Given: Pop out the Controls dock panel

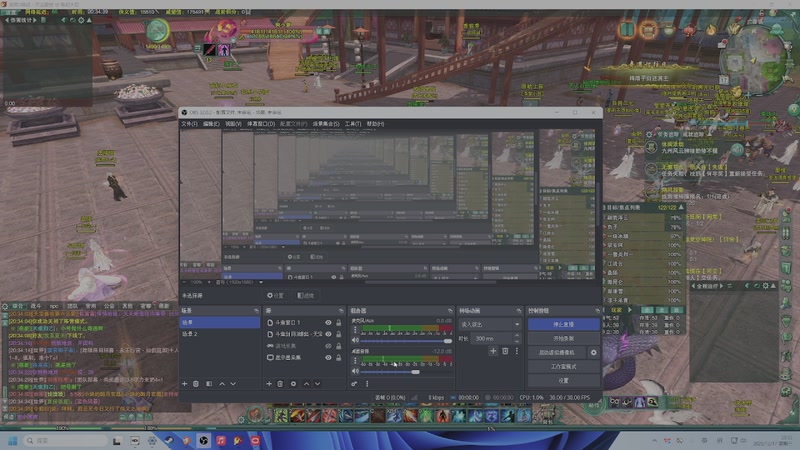Looking at the screenshot, I should point(597,311).
